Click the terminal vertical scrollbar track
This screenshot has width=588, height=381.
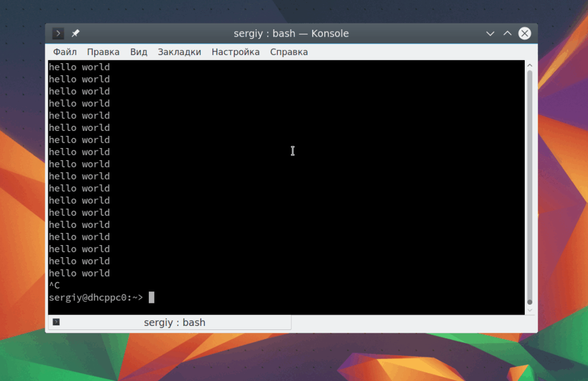coord(529,187)
